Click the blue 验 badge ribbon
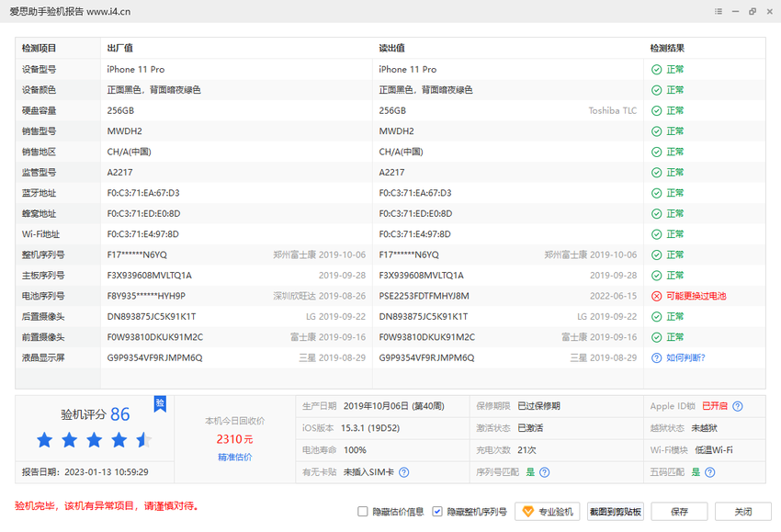The width and height of the screenshot is (781, 532). 160,404
